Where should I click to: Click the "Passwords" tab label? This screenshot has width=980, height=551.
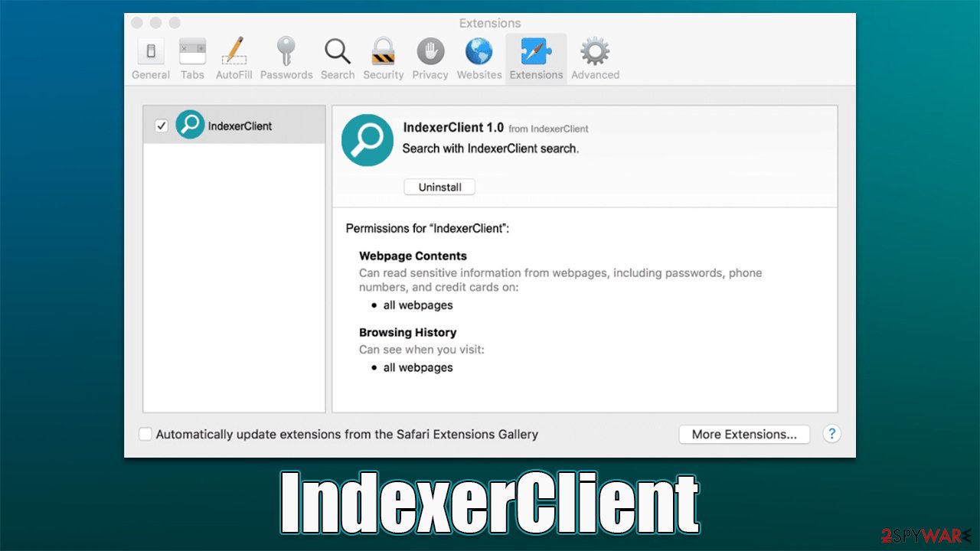tap(286, 75)
